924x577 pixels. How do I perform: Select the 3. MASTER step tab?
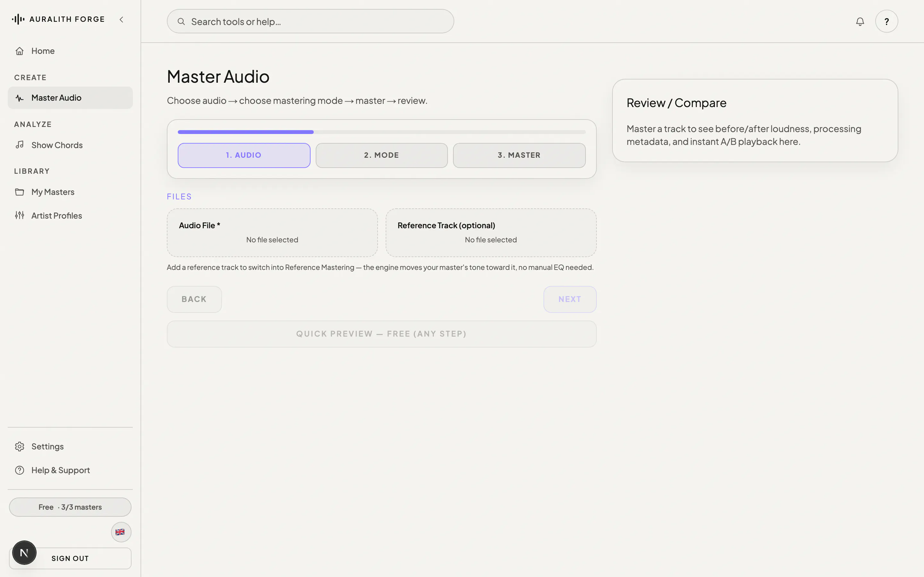coord(519,155)
